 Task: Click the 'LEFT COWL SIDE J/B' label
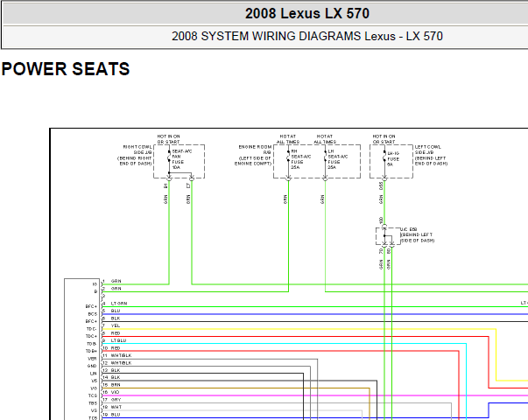[x=427, y=150]
